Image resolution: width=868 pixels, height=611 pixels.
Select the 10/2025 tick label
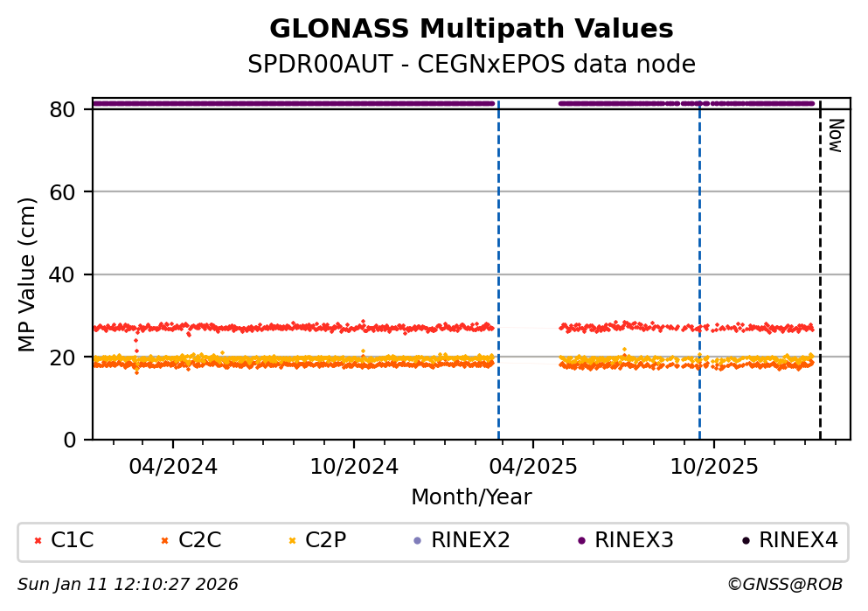click(713, 466)
